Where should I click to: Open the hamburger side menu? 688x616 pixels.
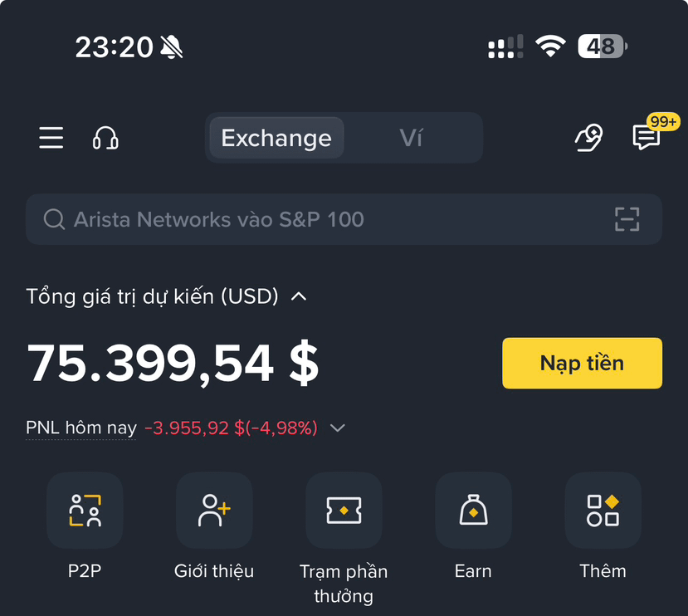click(x=51, y=138)
